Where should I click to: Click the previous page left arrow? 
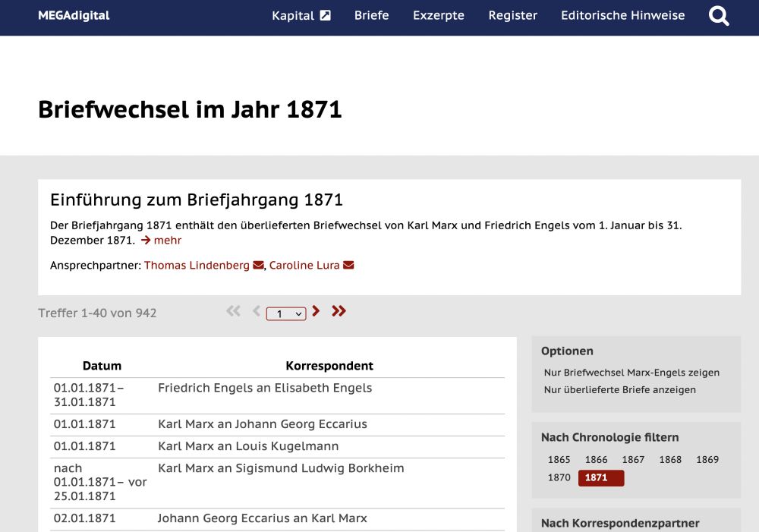(x=257, y=311)
